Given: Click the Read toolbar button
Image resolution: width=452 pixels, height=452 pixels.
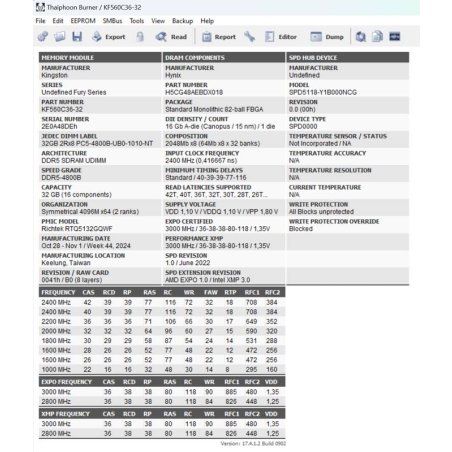Looking at the screenshot, I should (171, 37).
